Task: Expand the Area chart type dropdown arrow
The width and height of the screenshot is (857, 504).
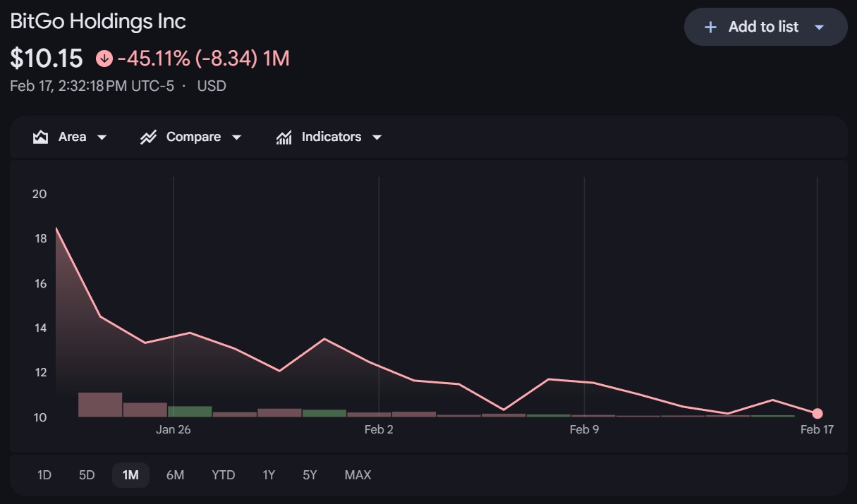Action: pos(102,137)
